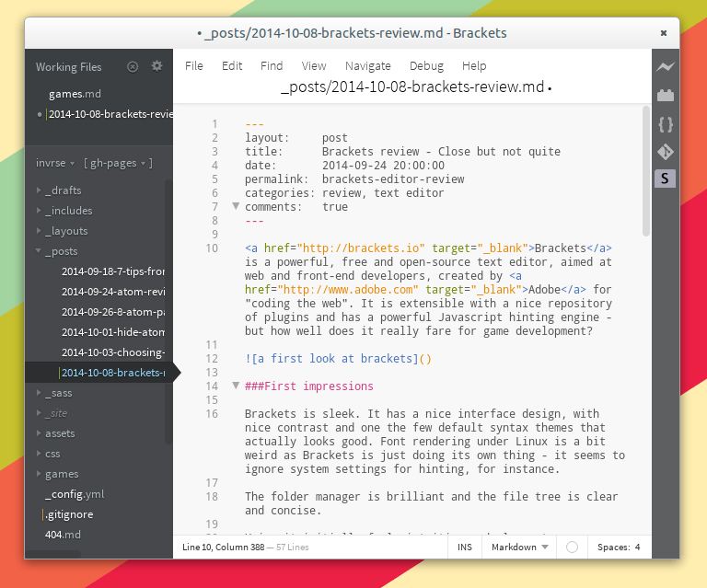The width and height of the screenshot is (707, 588).
Task: Fold the front matter at line 7
Action: click(236, 206)
